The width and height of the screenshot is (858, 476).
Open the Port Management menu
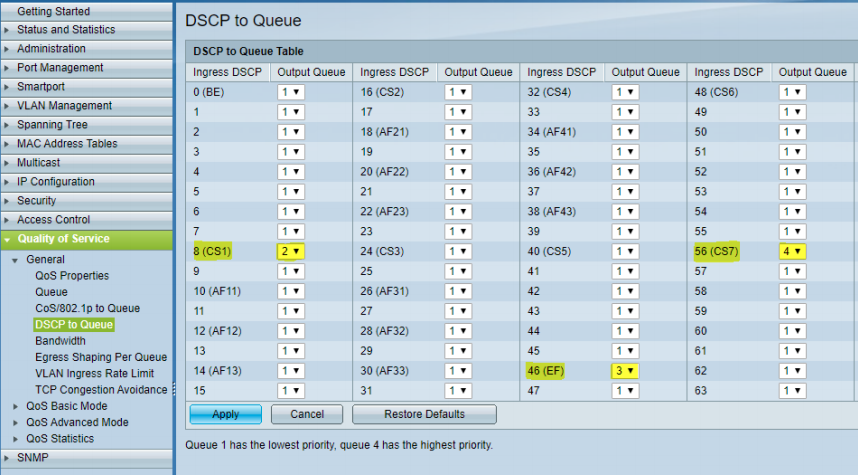[x=59, y=68]
